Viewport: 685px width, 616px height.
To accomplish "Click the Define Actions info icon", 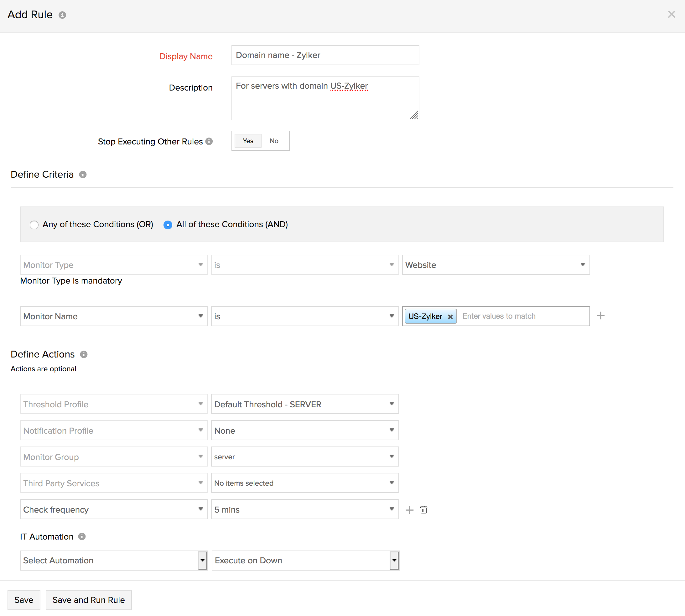I will coord(84,354).
